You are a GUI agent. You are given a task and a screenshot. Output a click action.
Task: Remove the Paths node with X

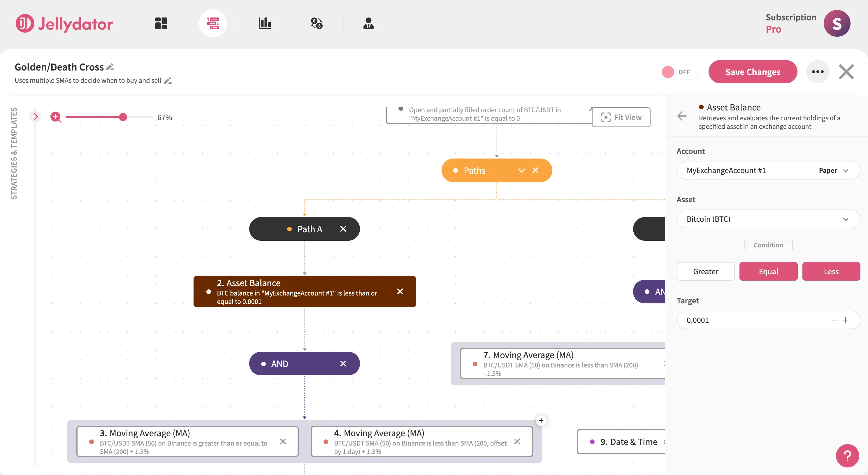535,170
